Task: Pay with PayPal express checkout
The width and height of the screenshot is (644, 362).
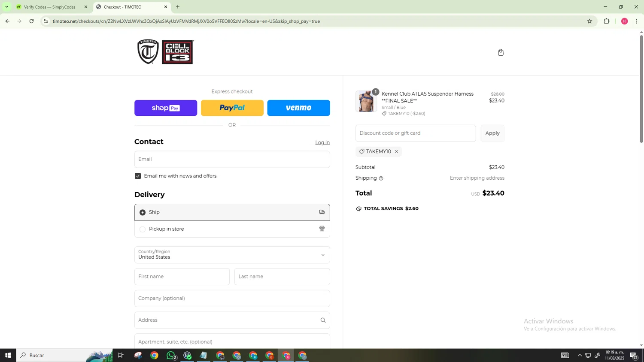Action: pyautogui.click(x=232, y=108)
